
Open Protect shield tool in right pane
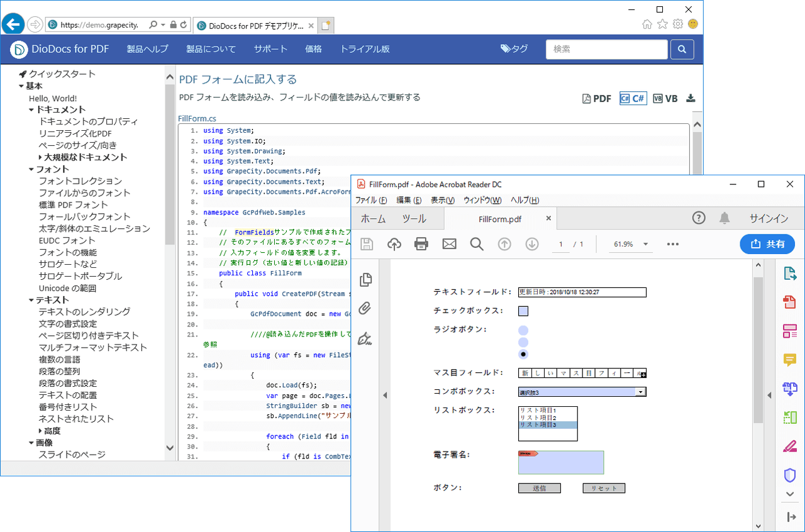[790, 475]
